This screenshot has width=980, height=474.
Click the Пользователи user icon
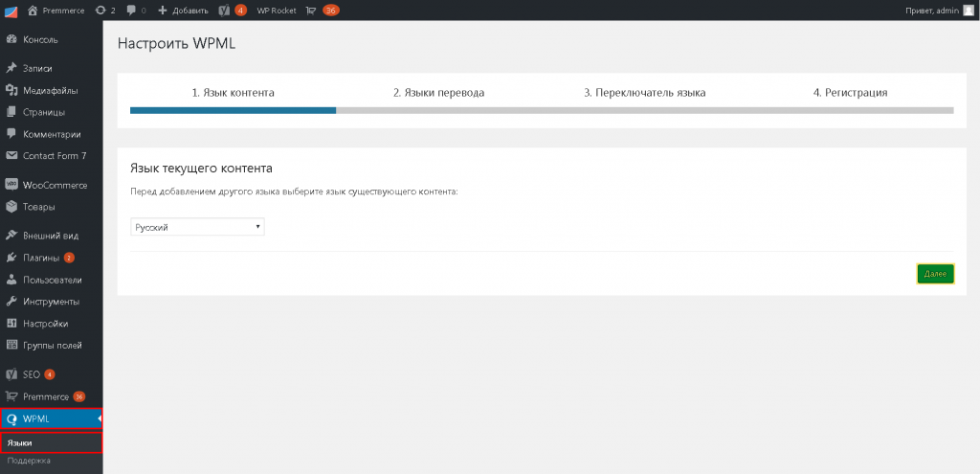[x=11, y=280]
